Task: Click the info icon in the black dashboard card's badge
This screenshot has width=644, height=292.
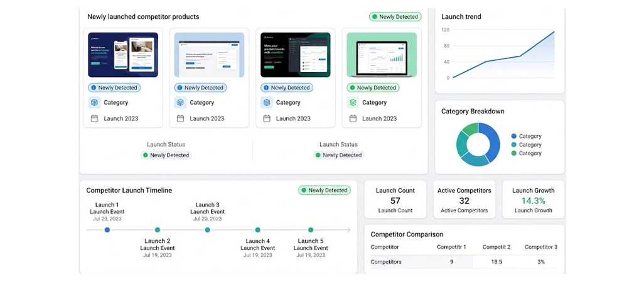Action: 266,88
